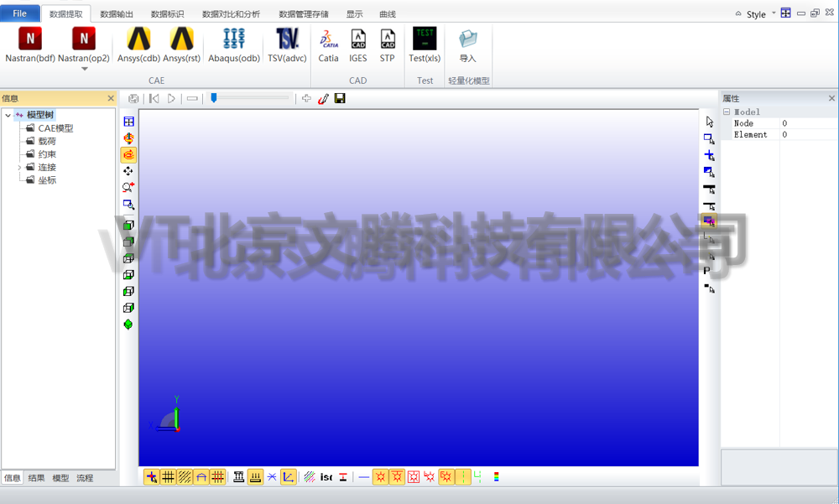
Task: Activate the pan/move arrows tool
Action: point(128,171)
